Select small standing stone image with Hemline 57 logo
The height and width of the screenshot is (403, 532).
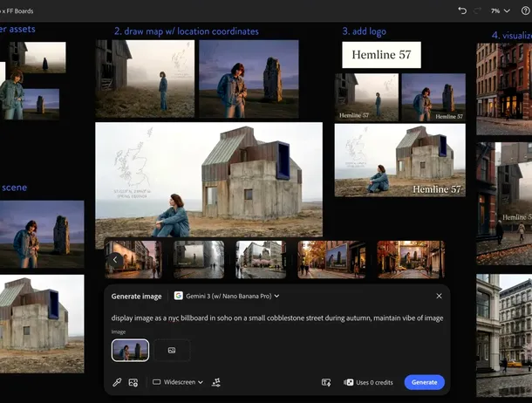(433, 97)
